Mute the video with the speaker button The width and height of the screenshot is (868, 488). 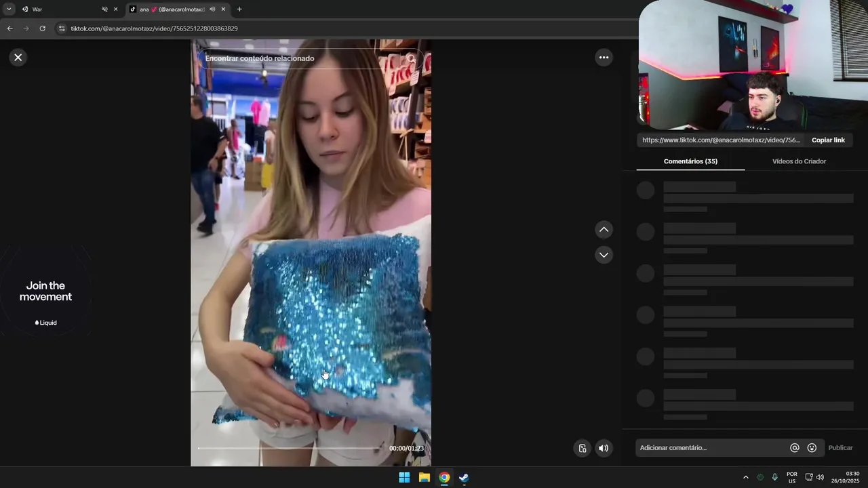[604, 448]
